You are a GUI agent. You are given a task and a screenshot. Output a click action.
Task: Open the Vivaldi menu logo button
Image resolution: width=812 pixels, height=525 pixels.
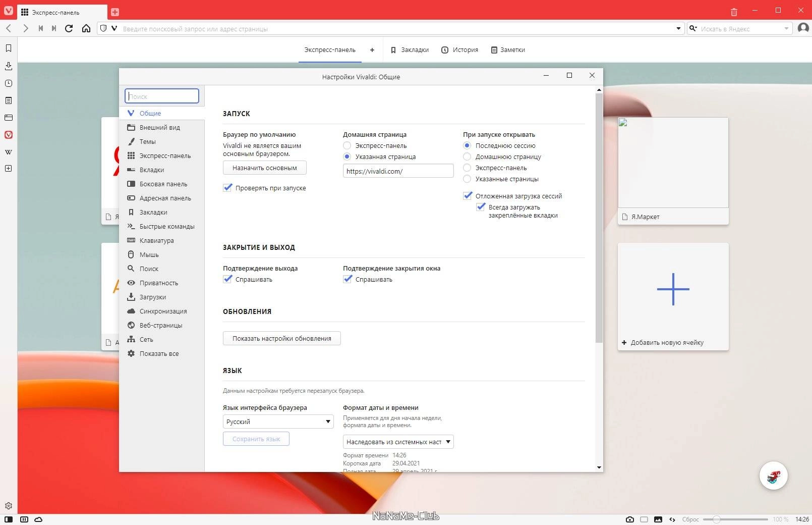click(x=9, y=11)
